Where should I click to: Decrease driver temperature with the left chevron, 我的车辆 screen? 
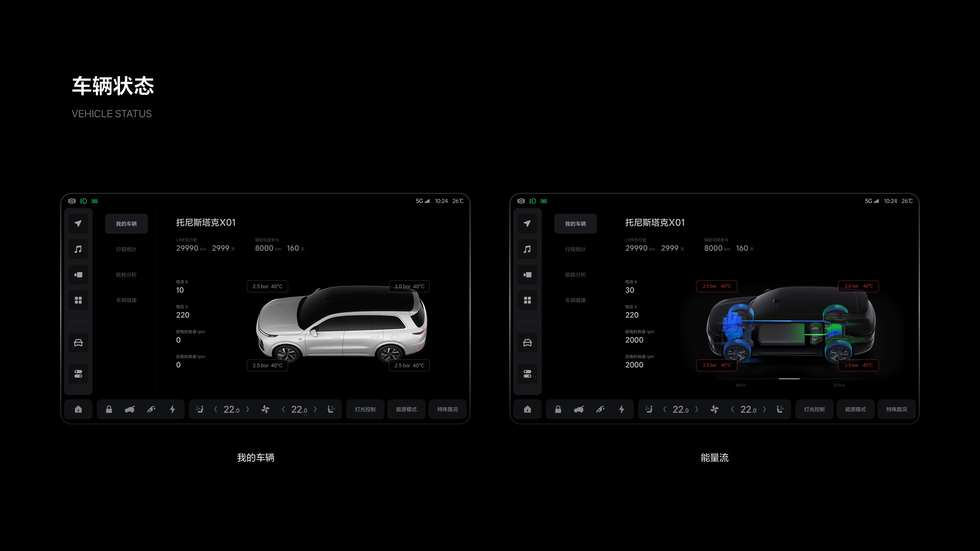tap(216, 409)
